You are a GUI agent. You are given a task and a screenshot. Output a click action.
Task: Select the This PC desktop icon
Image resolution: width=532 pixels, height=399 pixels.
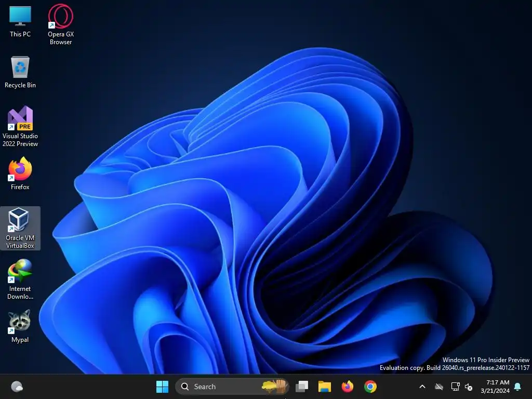(x=20, y=21)
